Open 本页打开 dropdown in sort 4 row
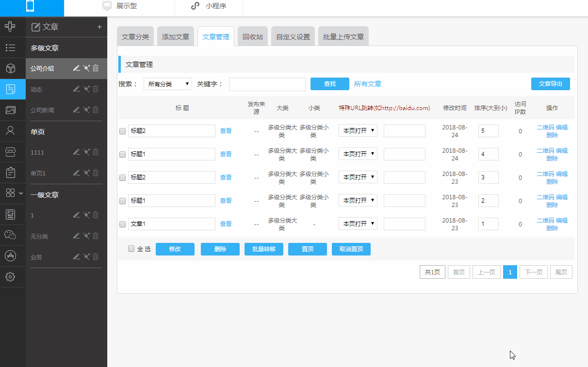588x367 pixels. tap(358, 154)
